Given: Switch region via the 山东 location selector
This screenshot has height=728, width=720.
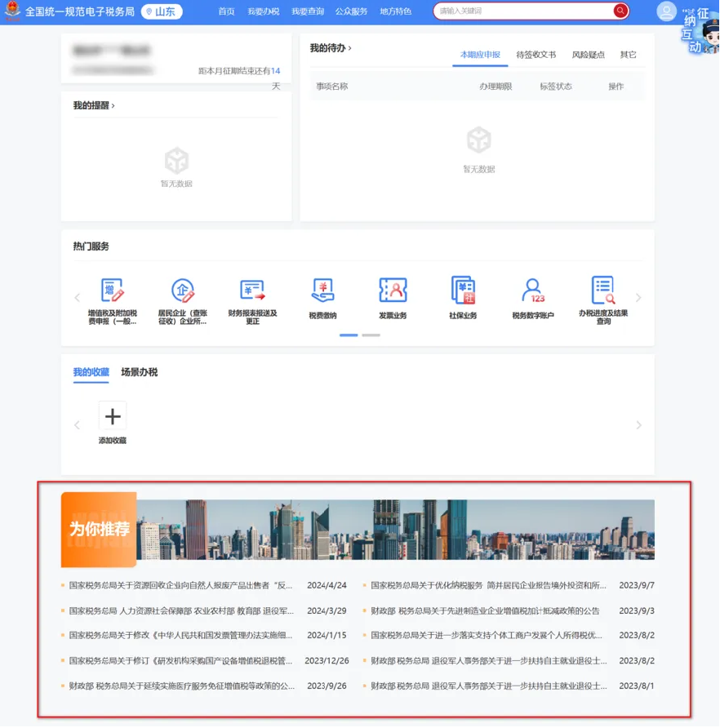Looking at the screenshot, I should [x=162, y=11].
